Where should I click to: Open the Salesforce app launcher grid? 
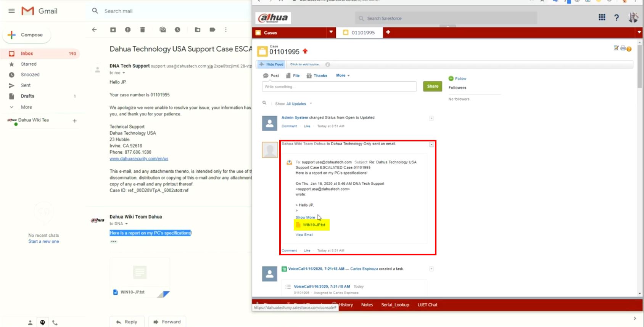602,17
